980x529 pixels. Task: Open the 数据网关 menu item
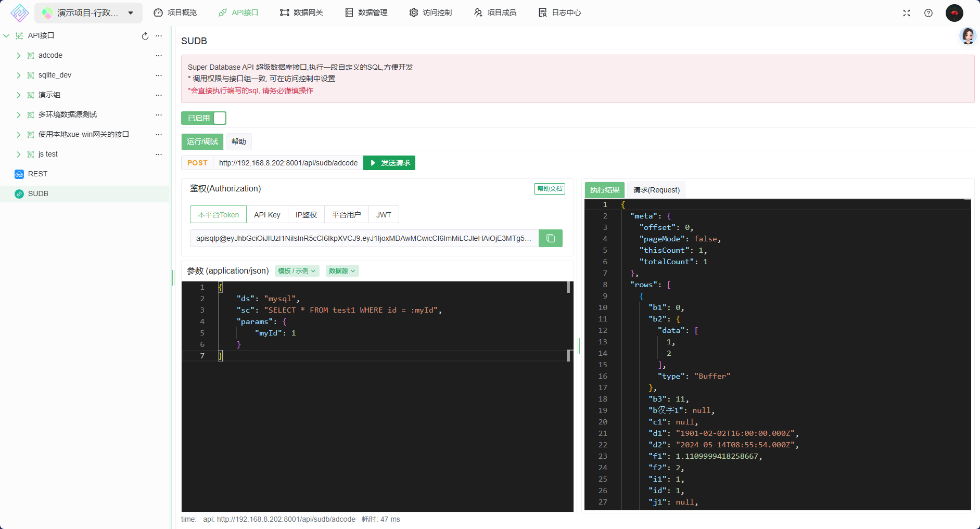(x=301, y=12)
